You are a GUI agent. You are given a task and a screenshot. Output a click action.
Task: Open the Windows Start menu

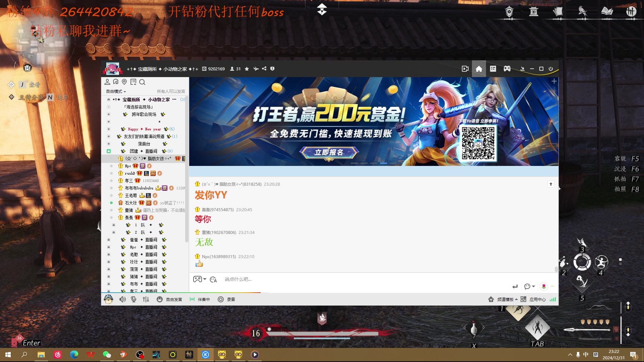coord(8,355)
